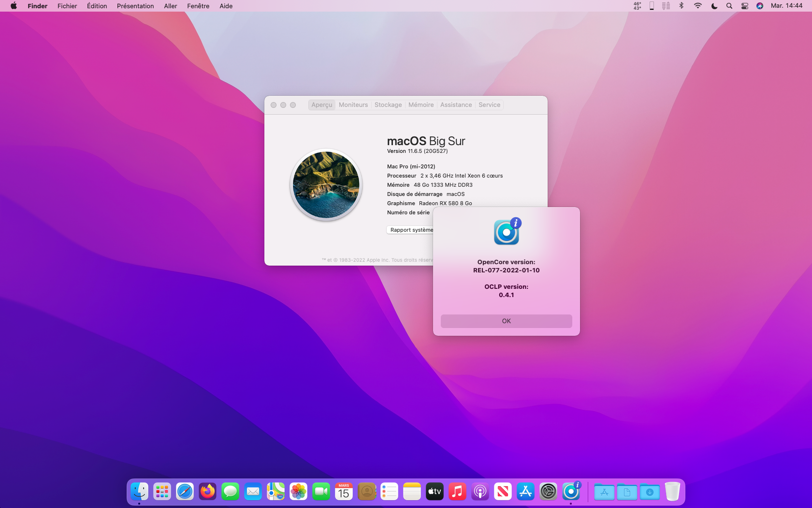Open the Finder menu
812x508 pixels.
click(38, 6)
